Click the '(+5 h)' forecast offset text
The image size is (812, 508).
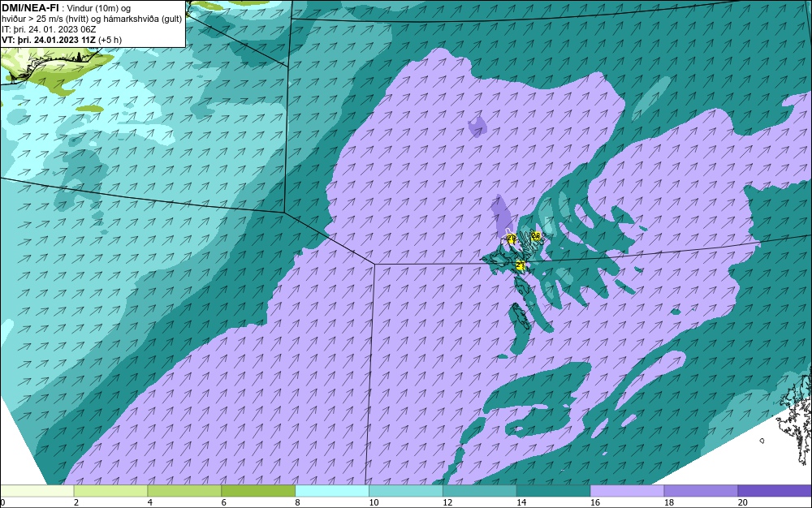tap(110, 40)
